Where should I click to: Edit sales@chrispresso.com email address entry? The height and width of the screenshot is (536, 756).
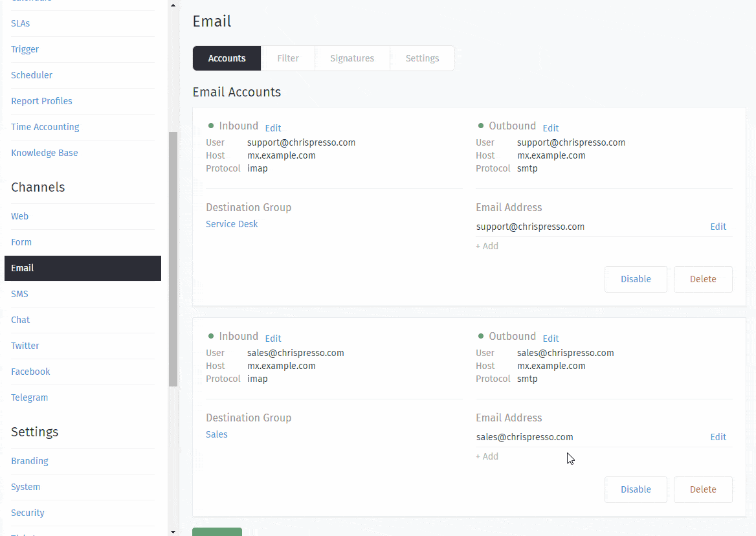click(718, 437)
